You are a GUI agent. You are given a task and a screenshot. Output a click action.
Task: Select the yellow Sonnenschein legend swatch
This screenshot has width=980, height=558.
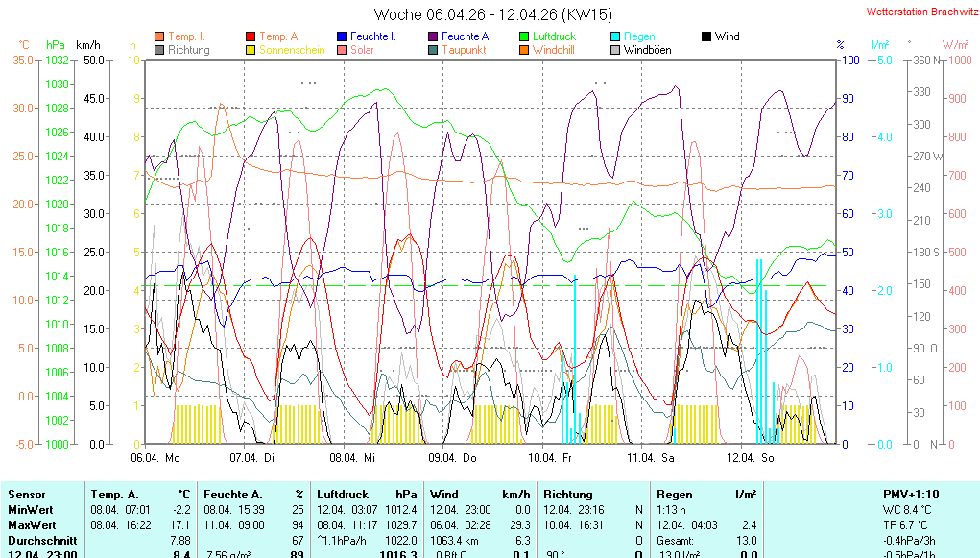(251, 50)
